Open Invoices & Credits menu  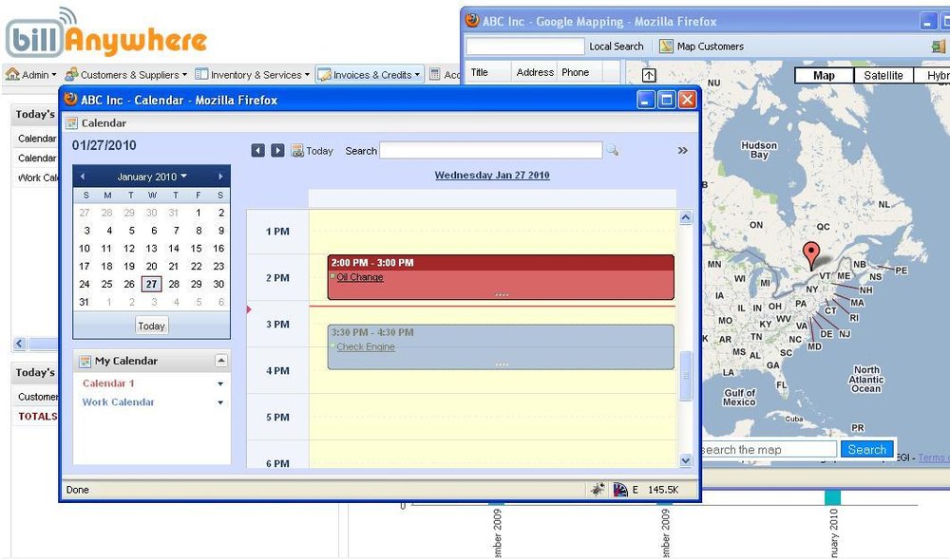click(369, 74)
